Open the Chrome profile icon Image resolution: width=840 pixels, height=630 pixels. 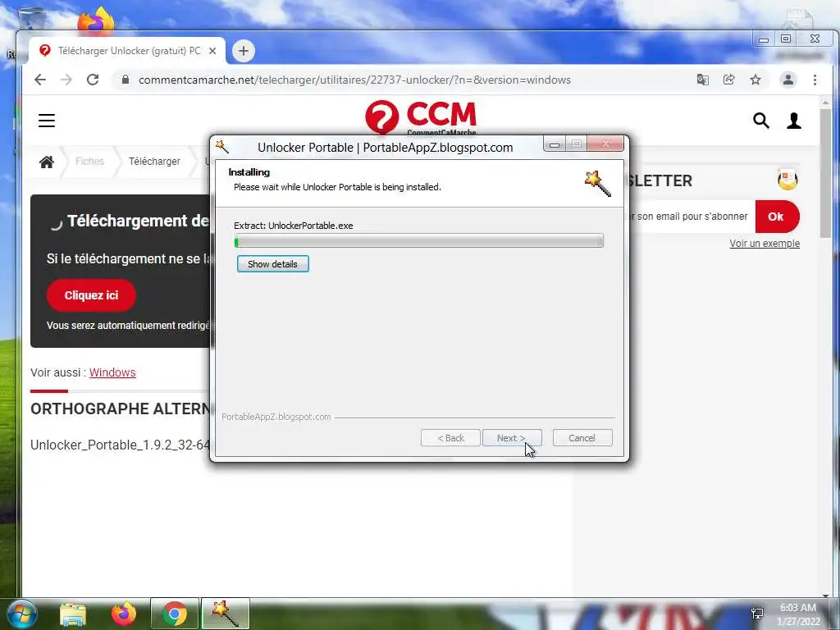pos(788,80)
